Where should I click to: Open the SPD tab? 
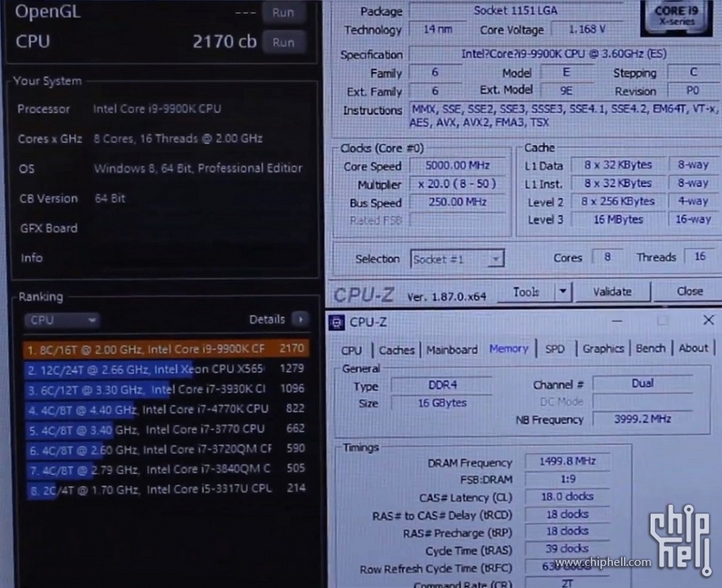(x=555, y=349)
